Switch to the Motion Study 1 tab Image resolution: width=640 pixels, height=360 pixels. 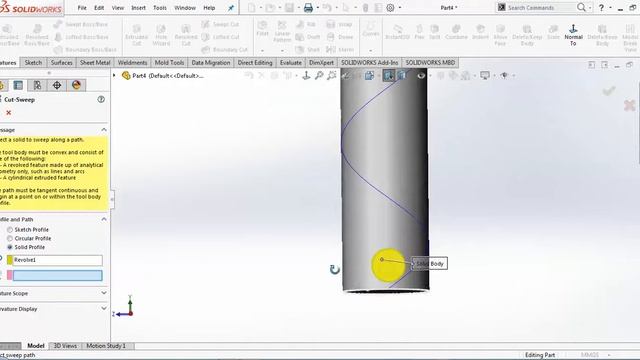pos(106,346)
